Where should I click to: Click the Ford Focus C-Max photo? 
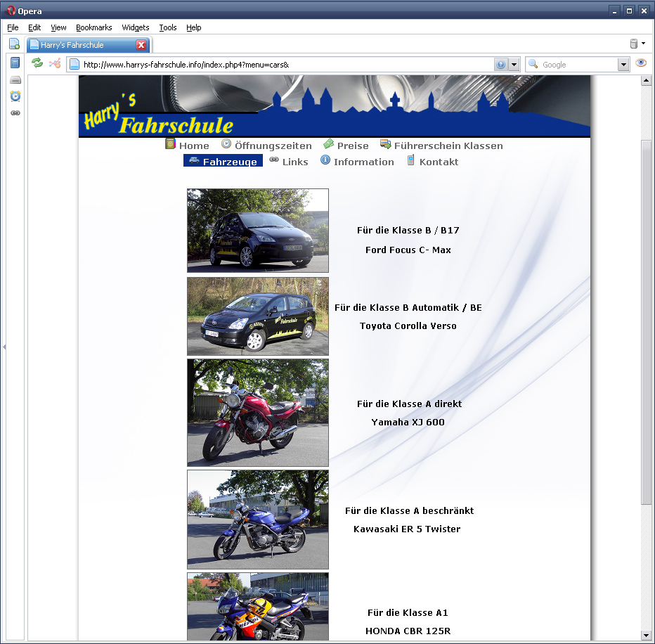[x=258, y=231]
